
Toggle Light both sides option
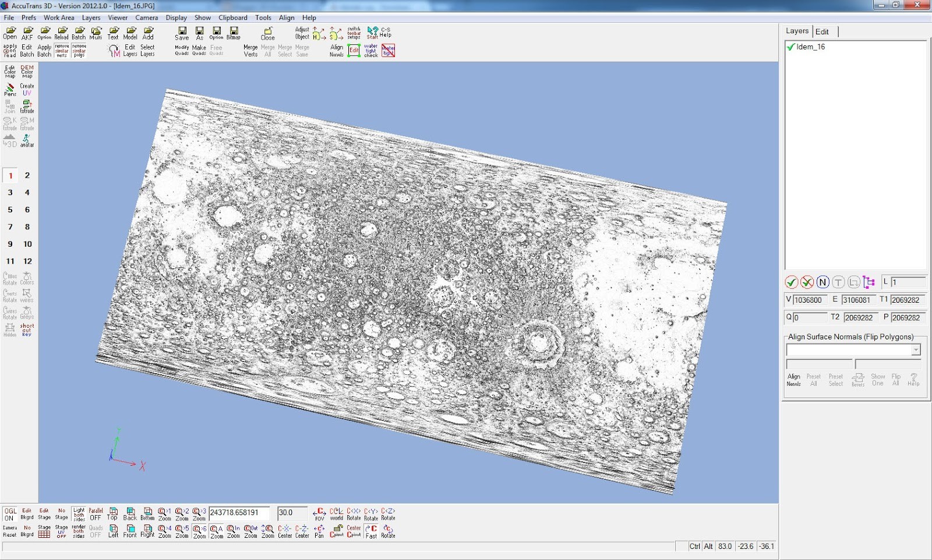[79, 513]
